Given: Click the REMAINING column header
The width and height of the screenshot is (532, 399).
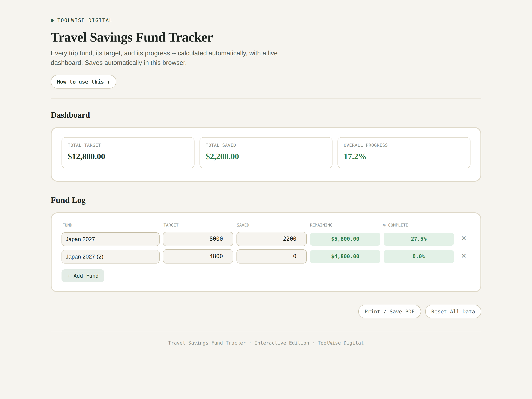Looking at the screenshot, I should (x=321, y=225).
